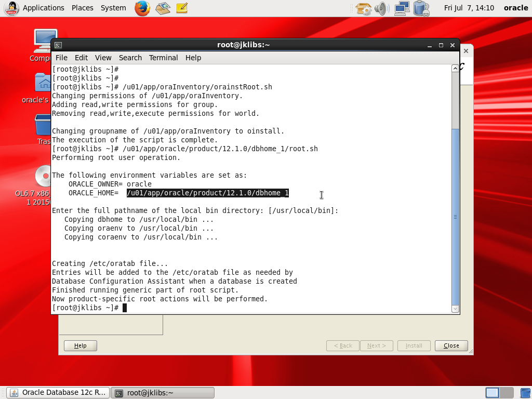Click the disabled Back button
The width and height of the screenshot is (532, 399).
point(343,345)
